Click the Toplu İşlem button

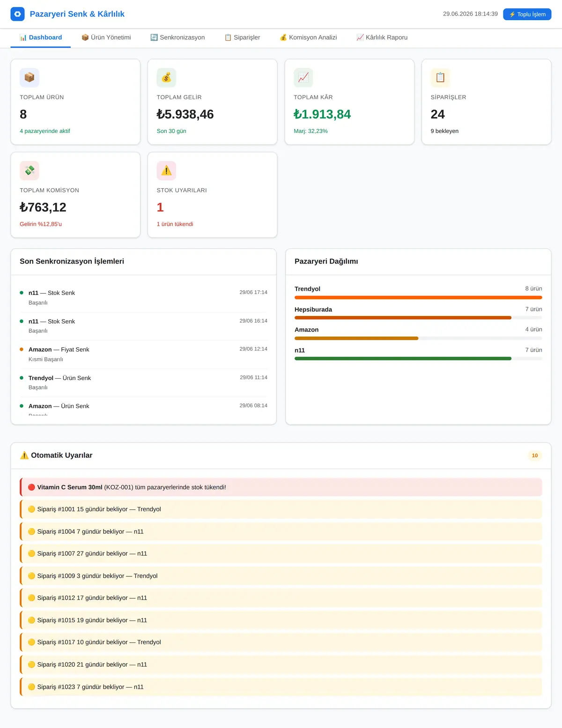coord(527,14)
